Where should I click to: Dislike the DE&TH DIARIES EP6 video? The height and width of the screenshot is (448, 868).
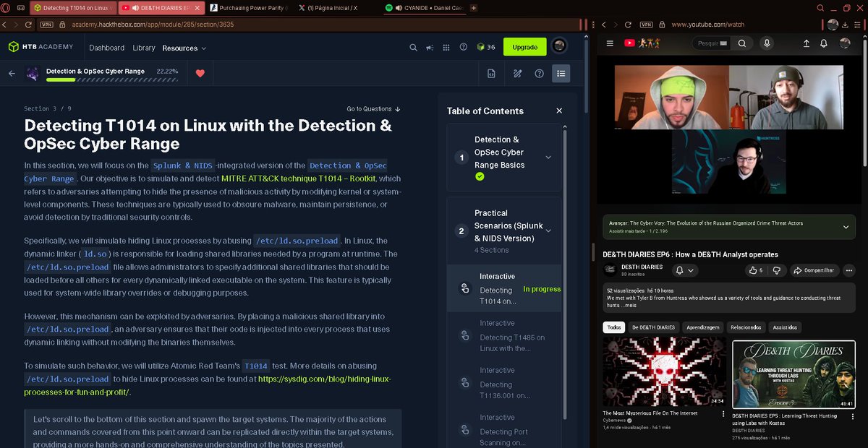point(776,270)
